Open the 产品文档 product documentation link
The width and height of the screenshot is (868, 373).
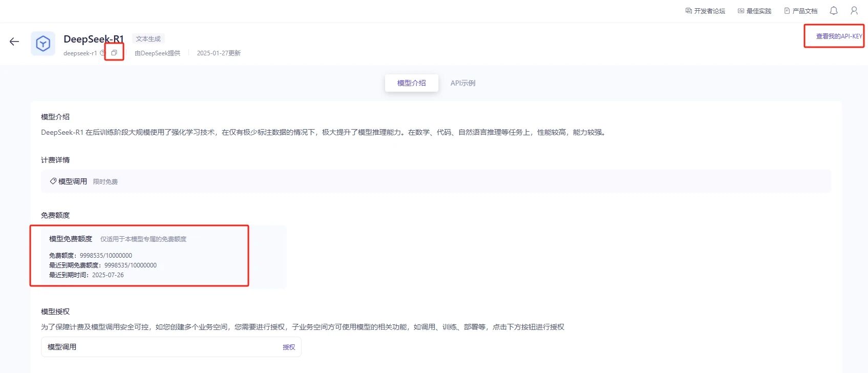(x=801, y=11)
